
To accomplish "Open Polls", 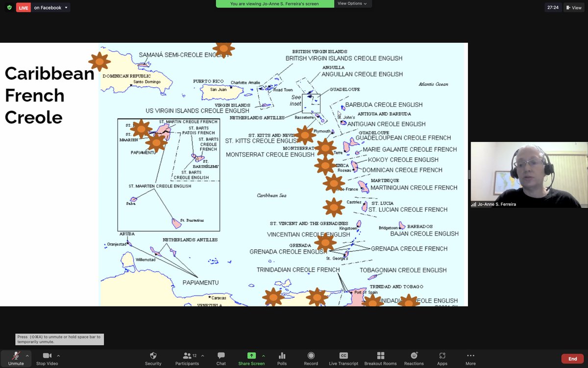I will click(282, 358).
